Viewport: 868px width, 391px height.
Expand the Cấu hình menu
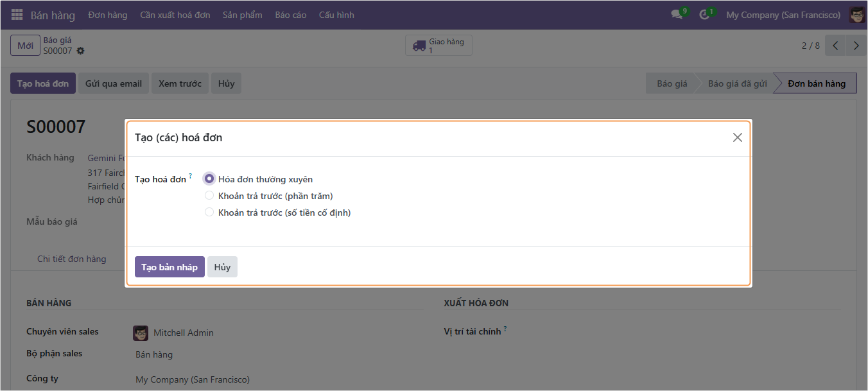336,15
